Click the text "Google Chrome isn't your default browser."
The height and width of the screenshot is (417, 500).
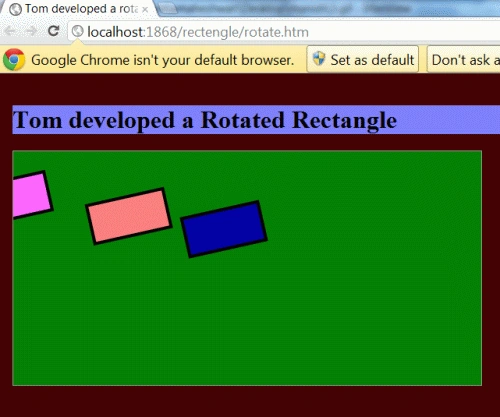[x=163, y=60]
